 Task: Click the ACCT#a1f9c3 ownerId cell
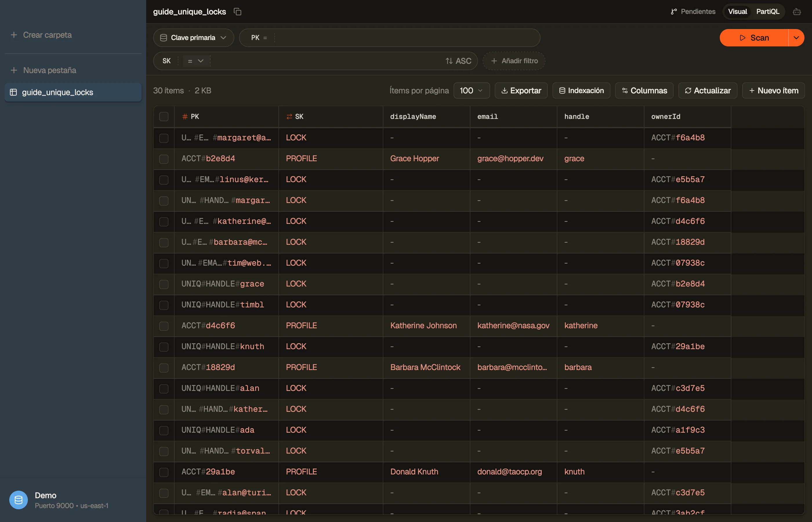(687, 430)
